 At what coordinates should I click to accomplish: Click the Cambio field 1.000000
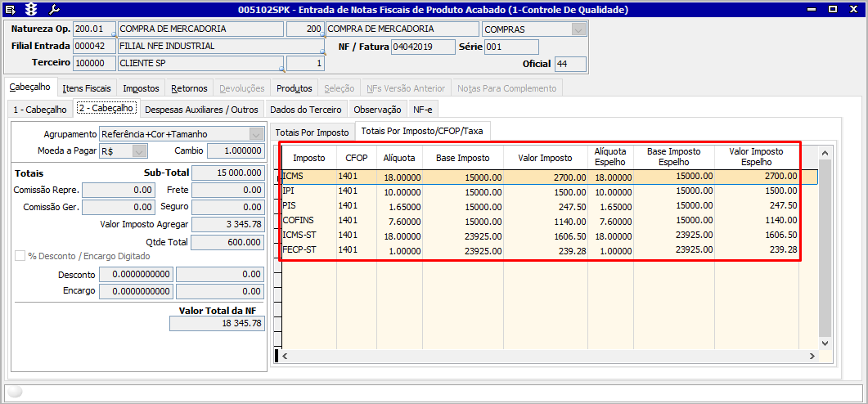click(x=236, y=150)
